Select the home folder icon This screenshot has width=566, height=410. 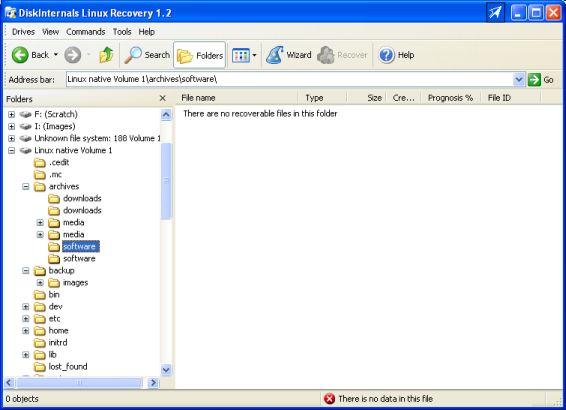pos(40,331)
